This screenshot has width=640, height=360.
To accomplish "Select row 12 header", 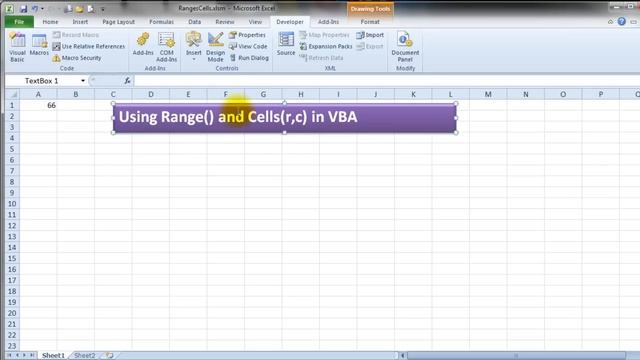I will (x=12, y=226).
